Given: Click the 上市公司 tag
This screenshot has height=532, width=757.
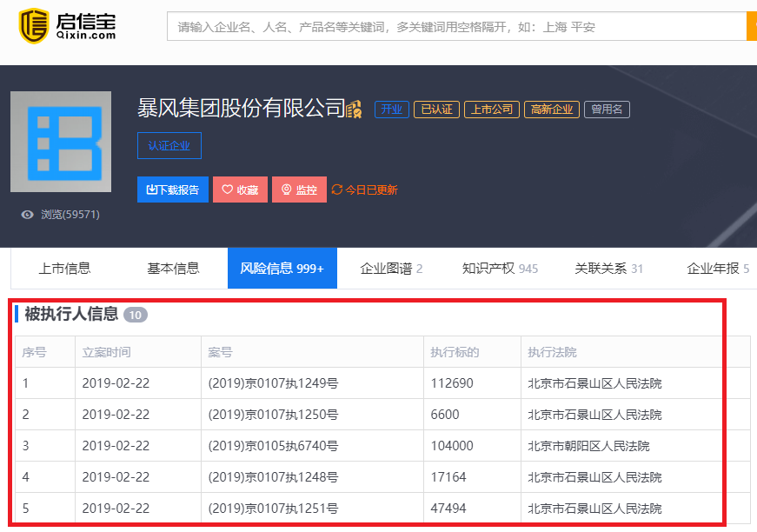Looking at the screenshot, I should (491, 110).
